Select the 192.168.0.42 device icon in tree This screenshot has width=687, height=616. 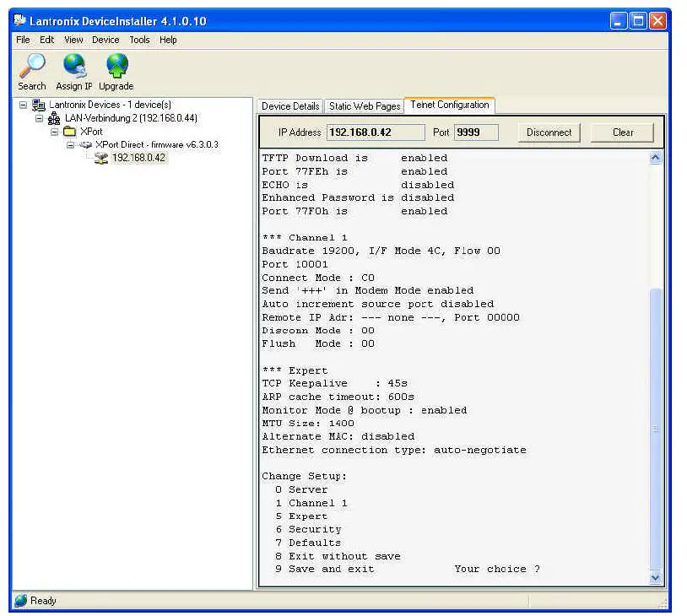click(x=101, y=158)
